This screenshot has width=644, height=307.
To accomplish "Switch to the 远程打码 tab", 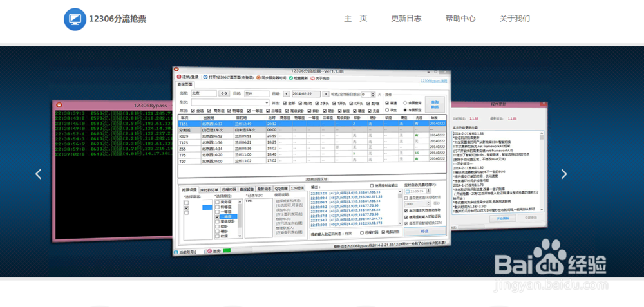I will click(229, 189).
